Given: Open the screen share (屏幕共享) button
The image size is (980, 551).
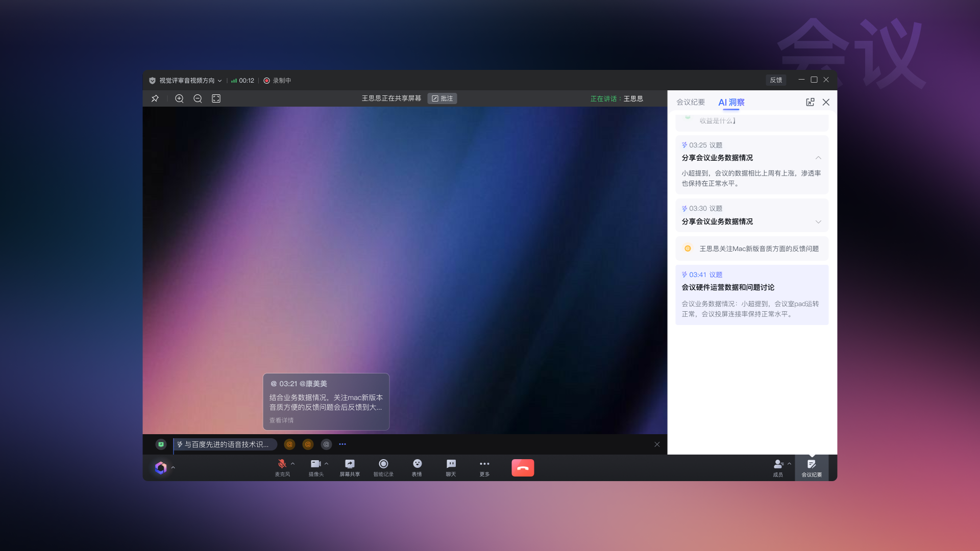Looking at the screenshot, I should coord(350,467).
